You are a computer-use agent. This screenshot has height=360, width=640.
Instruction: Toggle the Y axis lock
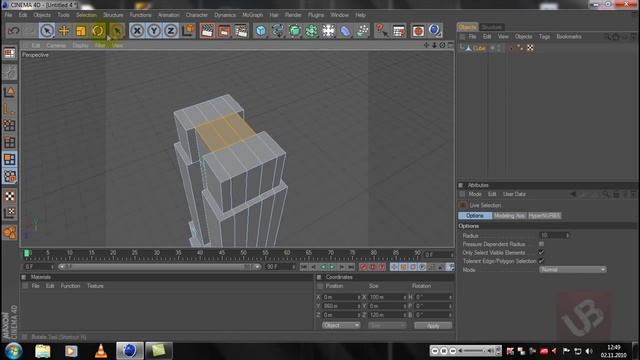coord(154,31)
